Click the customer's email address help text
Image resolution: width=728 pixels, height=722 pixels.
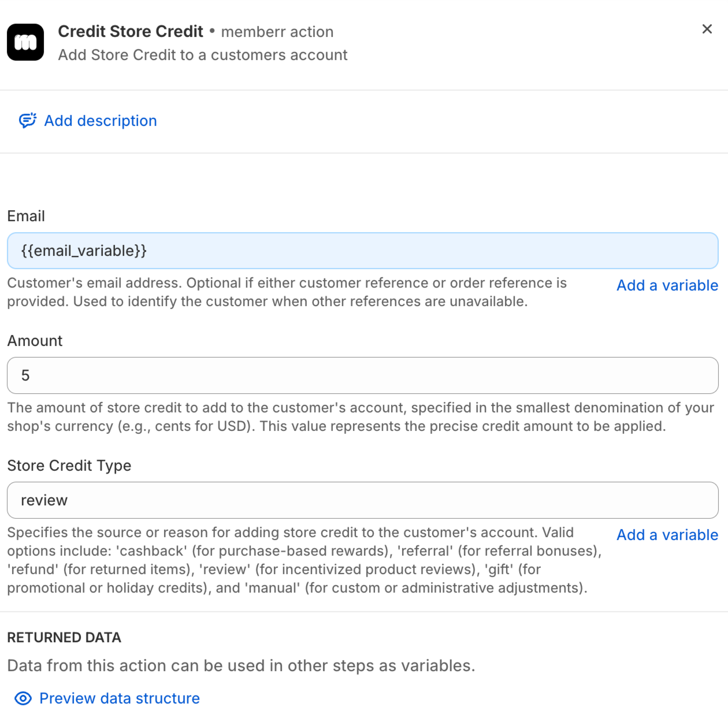click(x=287, y=292)
